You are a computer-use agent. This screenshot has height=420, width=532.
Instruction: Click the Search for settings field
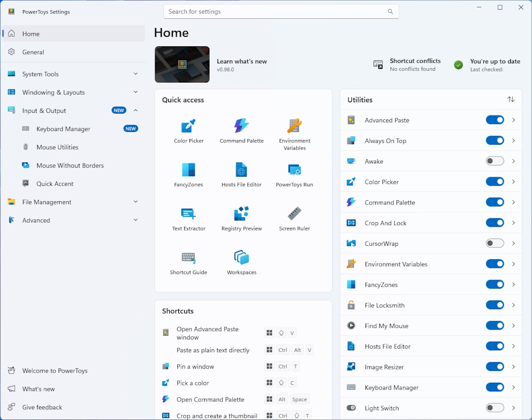coord(276,12)
